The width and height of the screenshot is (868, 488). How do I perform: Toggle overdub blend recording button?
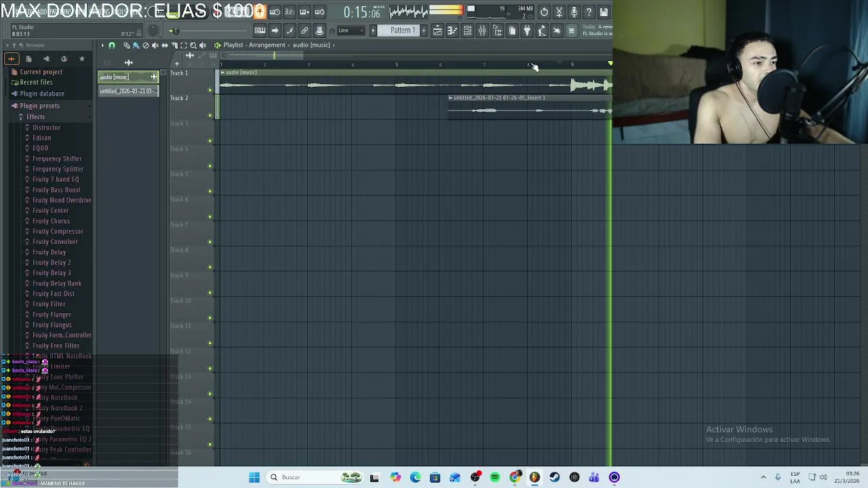304,12
